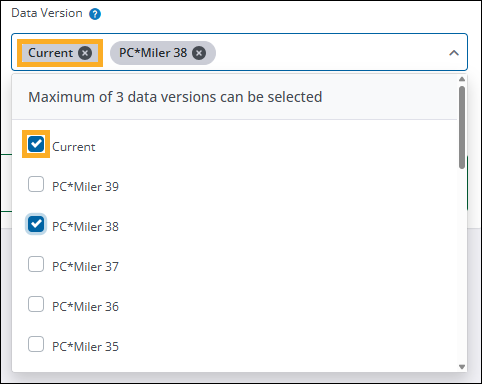Click the 'Maximum of 3 data versions' notice

point(175,97)
